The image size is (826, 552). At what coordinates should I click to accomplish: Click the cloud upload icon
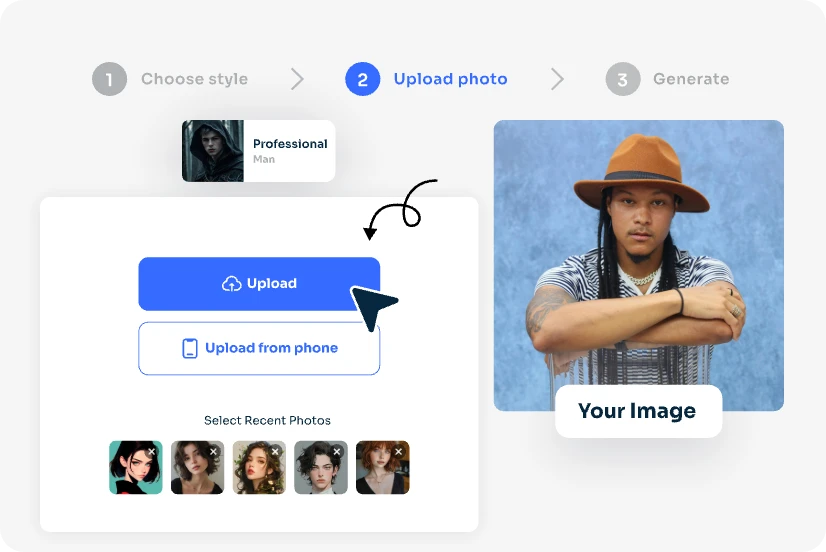pos(231,284)
